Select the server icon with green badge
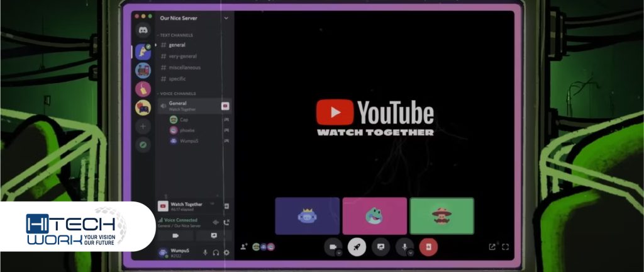This screenshot has height=272, width=644. coord(143,52)
